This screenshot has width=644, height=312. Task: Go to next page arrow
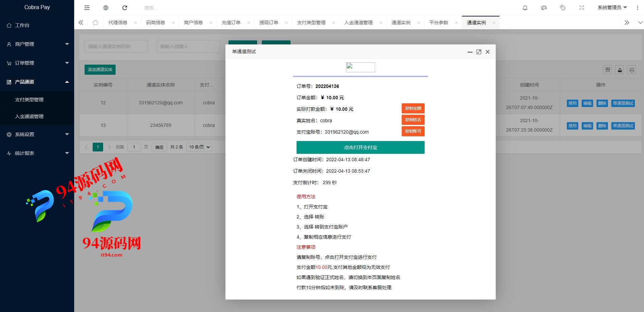coord(109,147)
